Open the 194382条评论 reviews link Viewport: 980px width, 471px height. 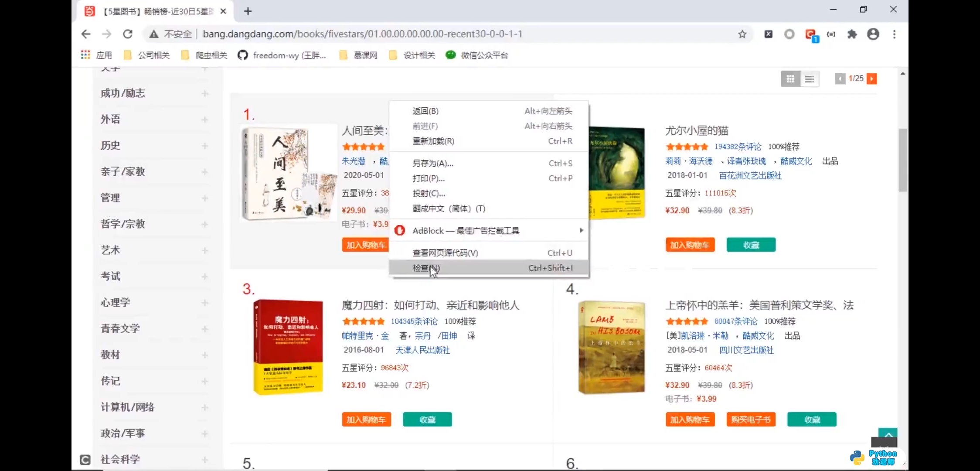point(738,147)
